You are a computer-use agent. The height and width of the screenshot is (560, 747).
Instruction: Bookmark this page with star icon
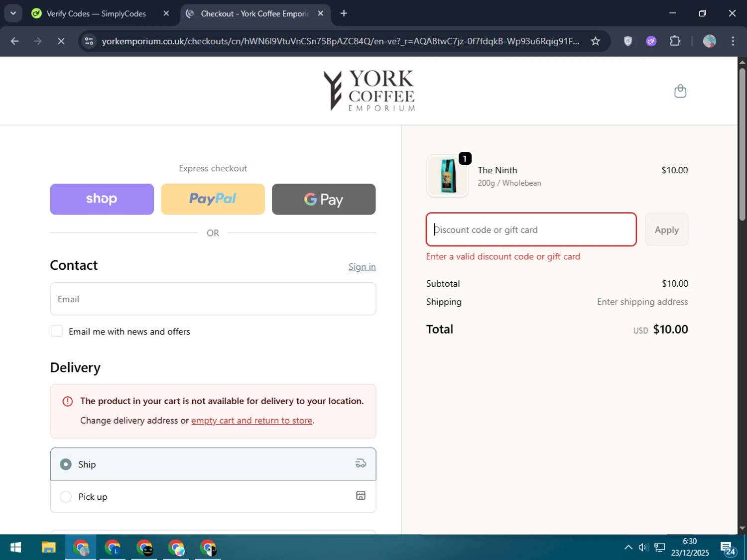pyautogui.click(x=595, y=41)
